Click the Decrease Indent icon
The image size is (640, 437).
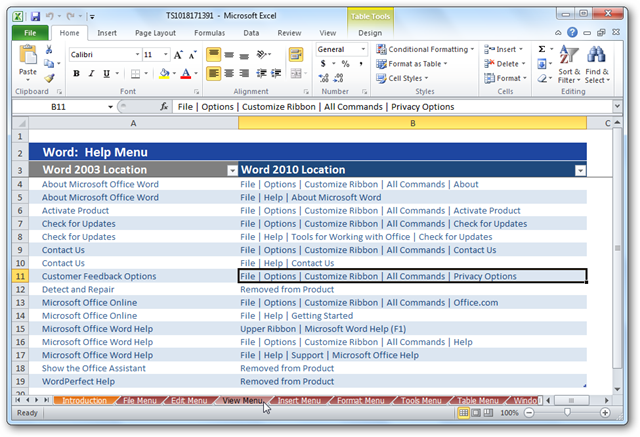coord(261,73)
